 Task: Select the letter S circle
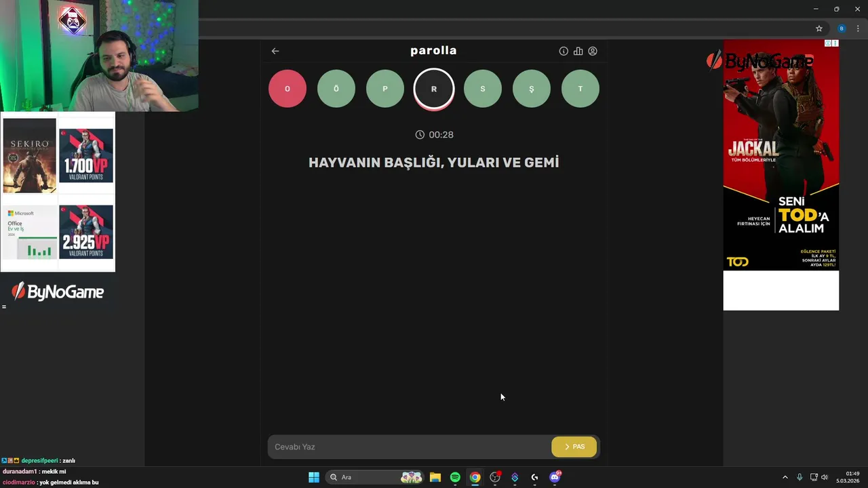coord(483,89)
